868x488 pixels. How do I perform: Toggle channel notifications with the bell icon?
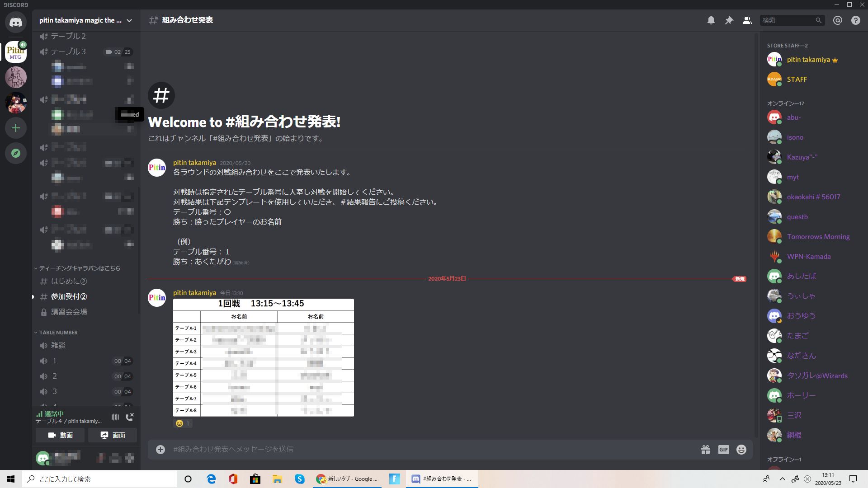click(x=712, y=20)
